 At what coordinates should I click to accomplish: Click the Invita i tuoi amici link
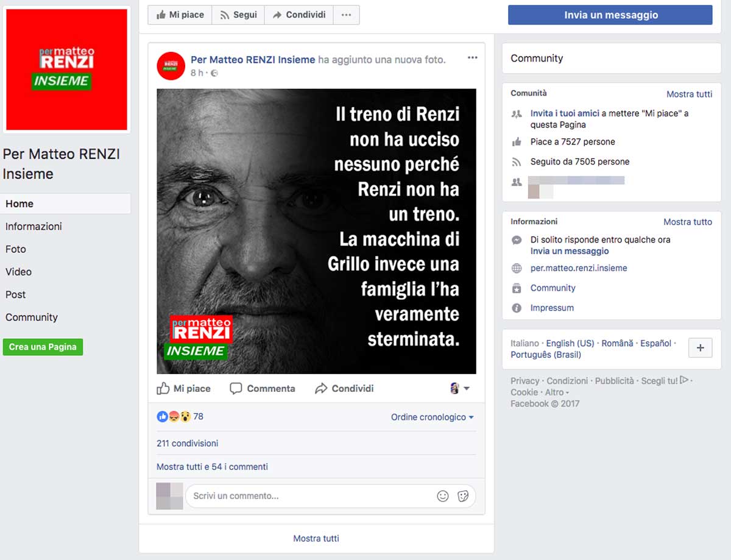(x=565, y=113)
